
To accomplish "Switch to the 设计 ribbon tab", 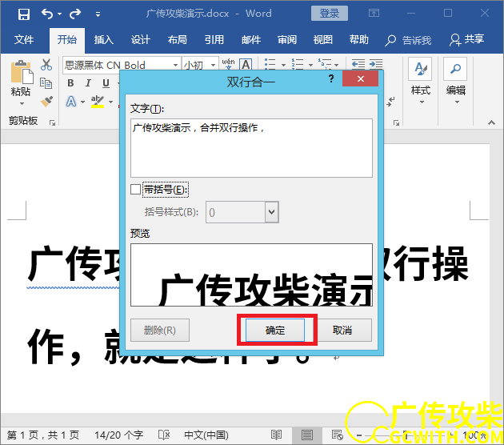I will (x=141, y=39).
